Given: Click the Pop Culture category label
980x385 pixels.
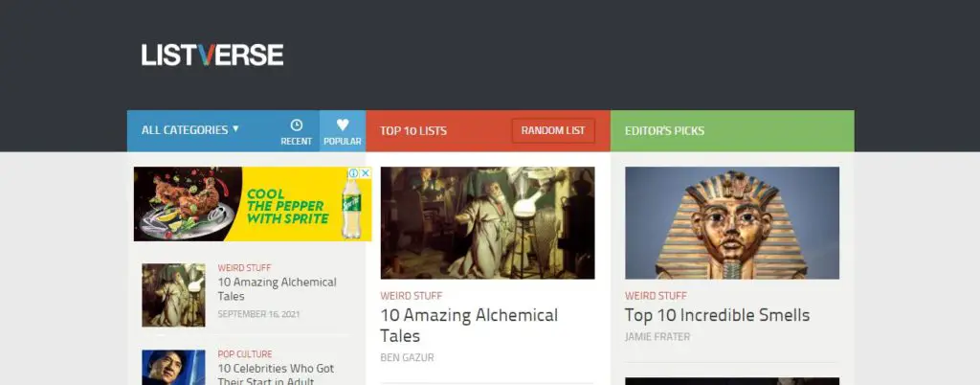Looking at the screenshot, I should click(x=245, y=353).
